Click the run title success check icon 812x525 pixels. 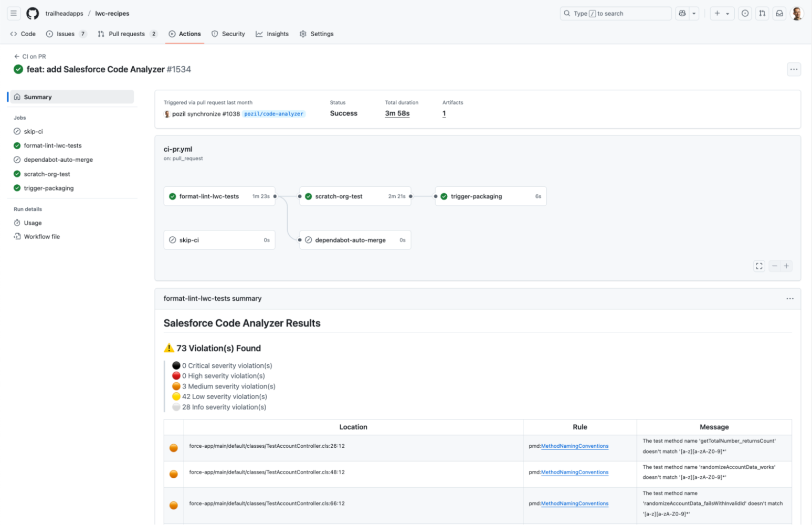18,69
